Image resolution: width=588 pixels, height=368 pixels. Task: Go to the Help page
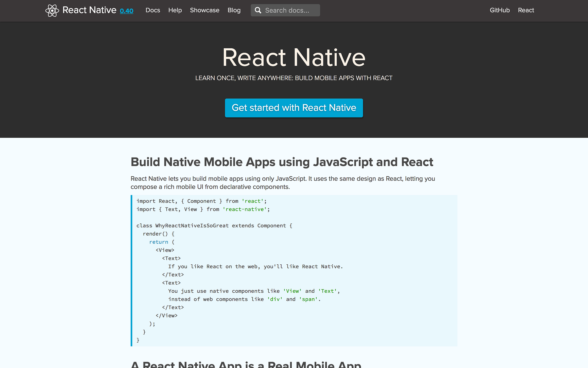point(175,10)
